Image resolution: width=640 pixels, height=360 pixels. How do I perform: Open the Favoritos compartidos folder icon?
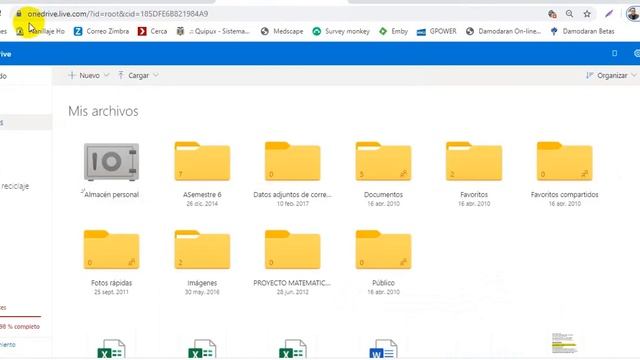coord(564,161)
